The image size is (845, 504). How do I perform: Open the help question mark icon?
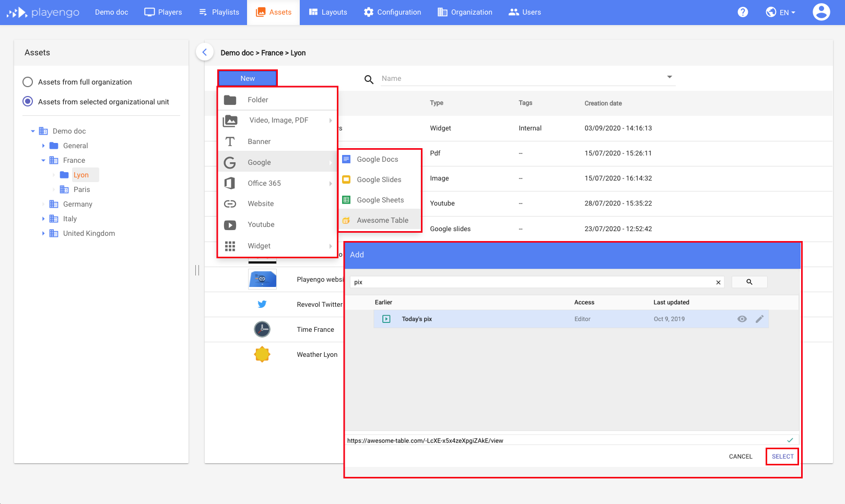(743, 11)
